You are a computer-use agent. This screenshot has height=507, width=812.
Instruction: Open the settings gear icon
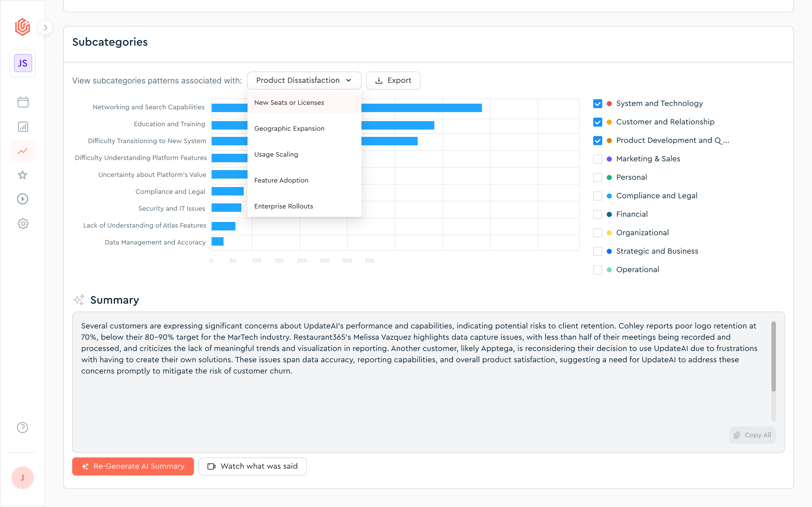pos(23,223)
